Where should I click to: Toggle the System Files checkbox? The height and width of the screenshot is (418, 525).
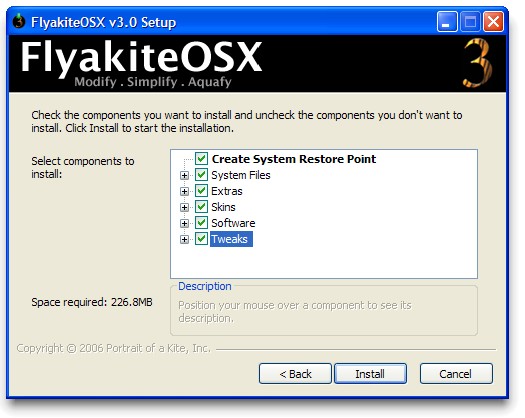point(201,175)
